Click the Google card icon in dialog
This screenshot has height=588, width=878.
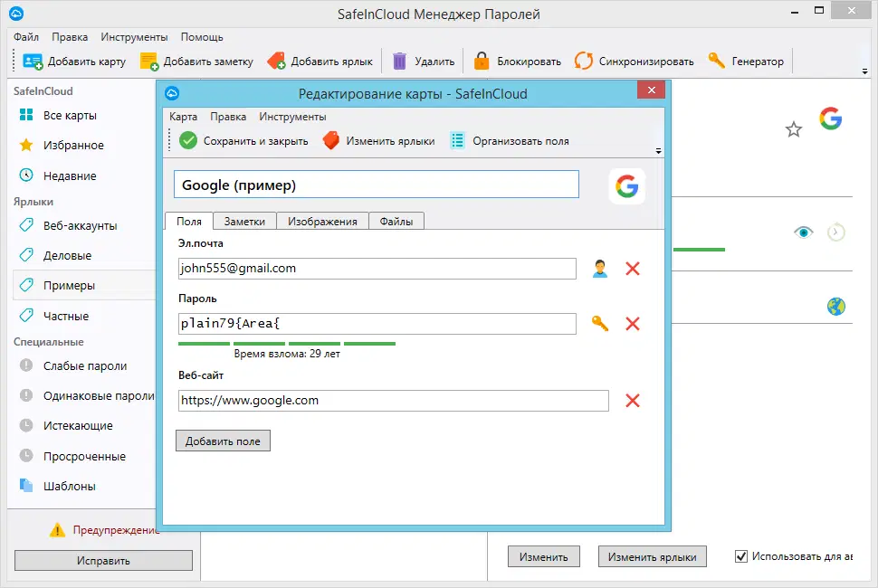pyautogui.click(x=626, y=186)
